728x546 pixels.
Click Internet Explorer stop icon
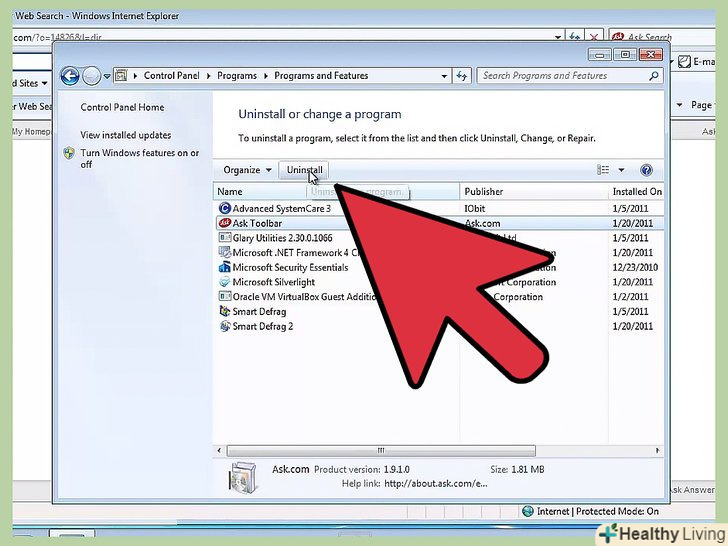pyautogui.click(x=593, y=37)
